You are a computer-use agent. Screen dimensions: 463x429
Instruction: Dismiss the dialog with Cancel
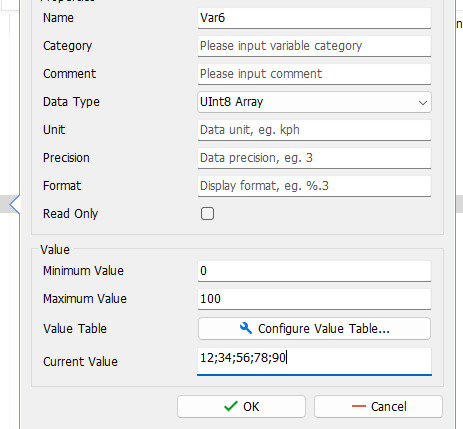pyautogui.click(x=378, y=407)
